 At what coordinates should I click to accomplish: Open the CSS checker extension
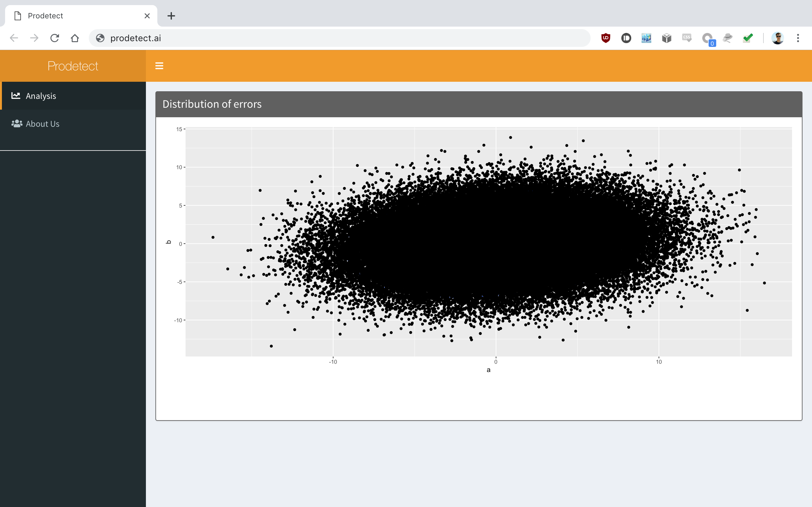[686, 38]
